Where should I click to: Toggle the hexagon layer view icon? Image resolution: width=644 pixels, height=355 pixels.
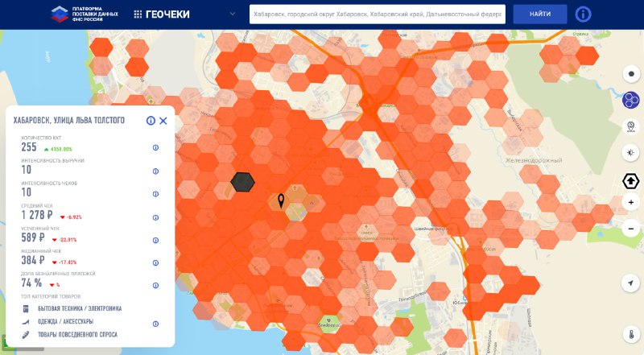click(631, 100)
